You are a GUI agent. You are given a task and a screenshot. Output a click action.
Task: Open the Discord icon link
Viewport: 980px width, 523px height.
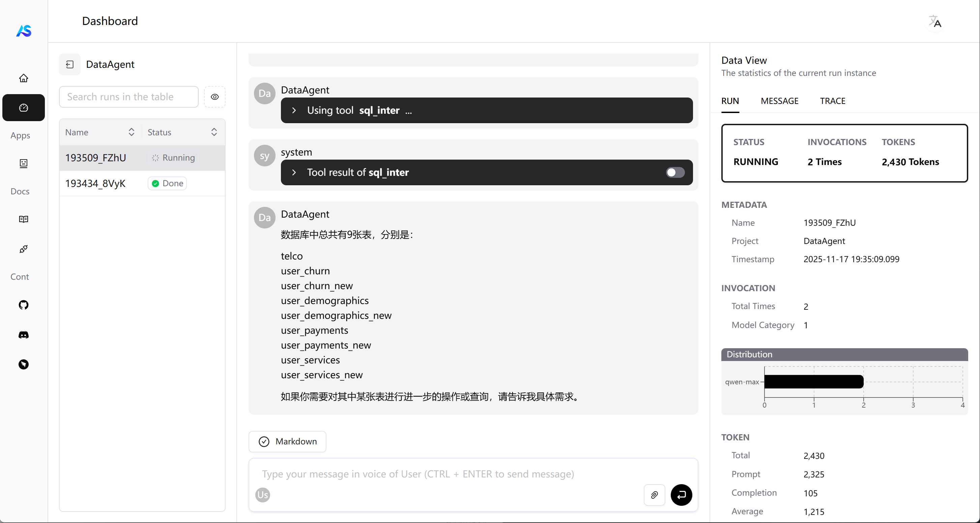pos(24,335)
